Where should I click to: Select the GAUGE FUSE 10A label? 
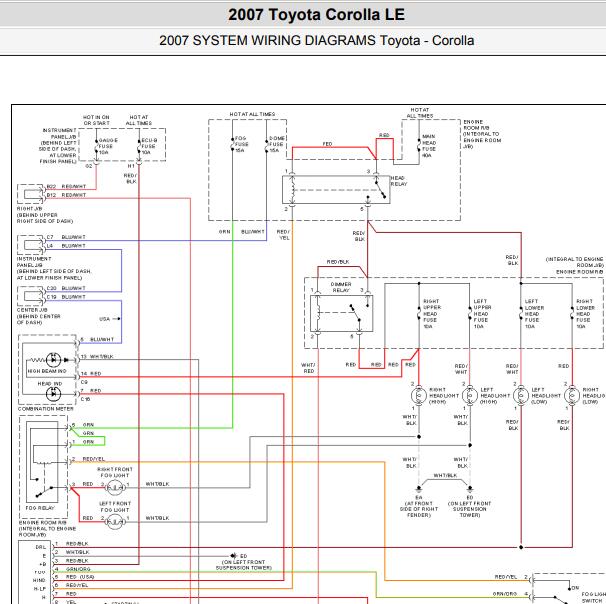click(108, 146)
